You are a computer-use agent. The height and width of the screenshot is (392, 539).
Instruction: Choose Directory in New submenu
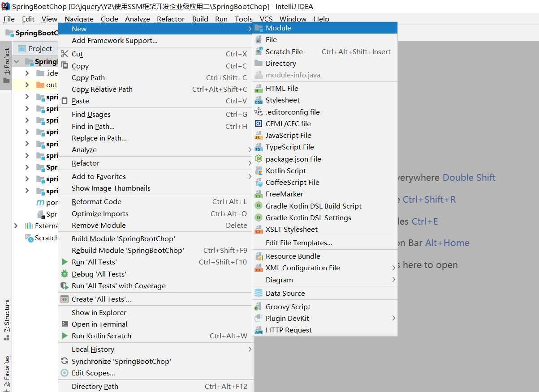pos(325,64)
